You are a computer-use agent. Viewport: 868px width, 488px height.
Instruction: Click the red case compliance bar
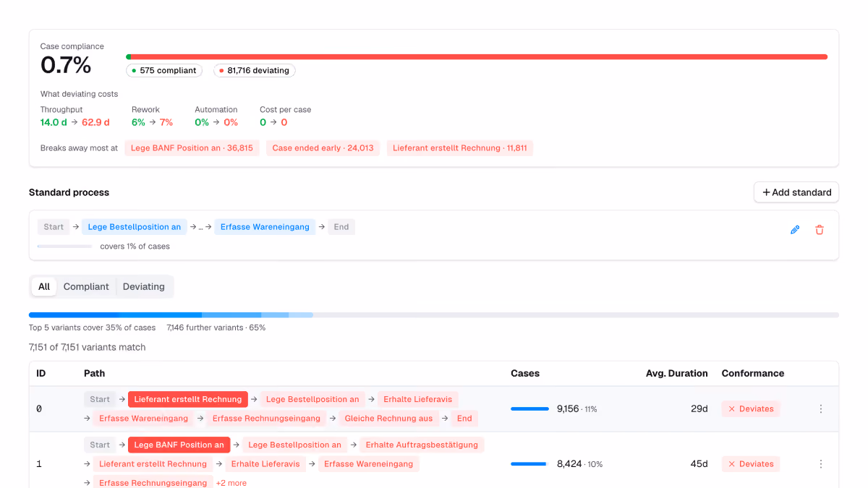(479, 56)
